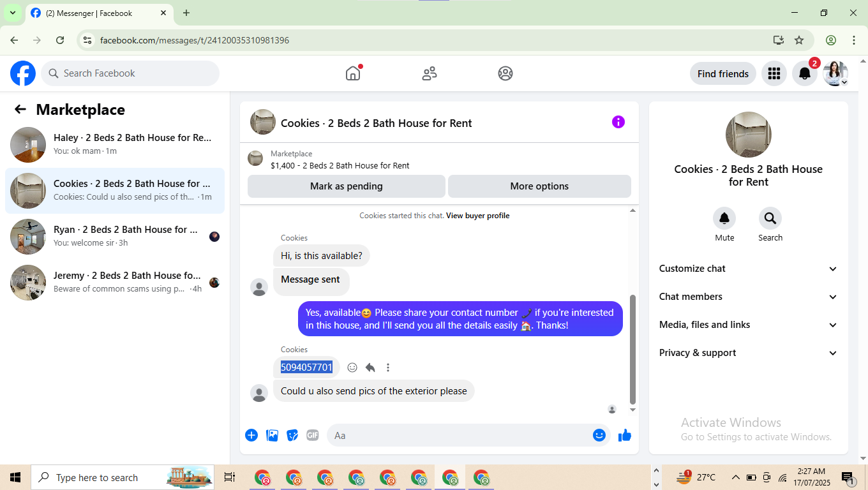Viewport: 868px width, 490px height.
Task: Expand Media, files and links section
Action: point(749,325)
